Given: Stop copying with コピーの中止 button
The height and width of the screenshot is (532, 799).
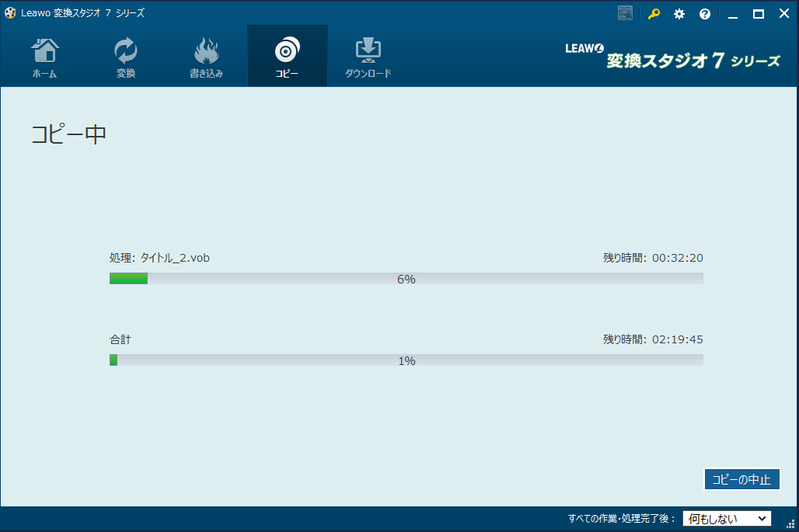Looking at the screenshot, I should pos(741,480).
